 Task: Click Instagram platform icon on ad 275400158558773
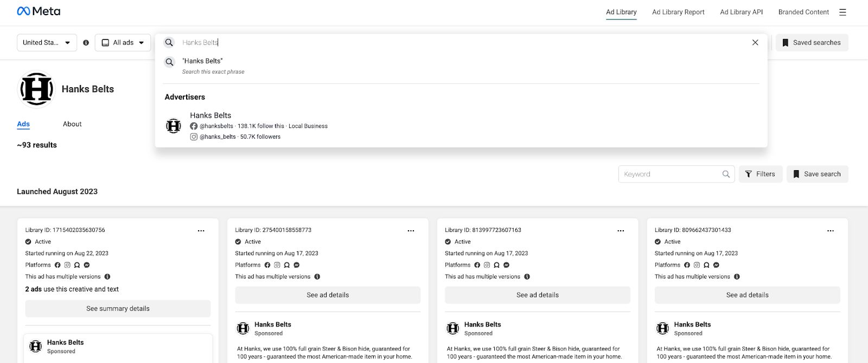point(277,265)
